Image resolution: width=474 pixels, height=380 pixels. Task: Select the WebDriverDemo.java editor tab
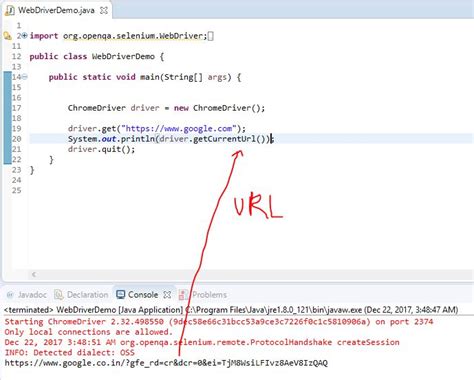56,10
